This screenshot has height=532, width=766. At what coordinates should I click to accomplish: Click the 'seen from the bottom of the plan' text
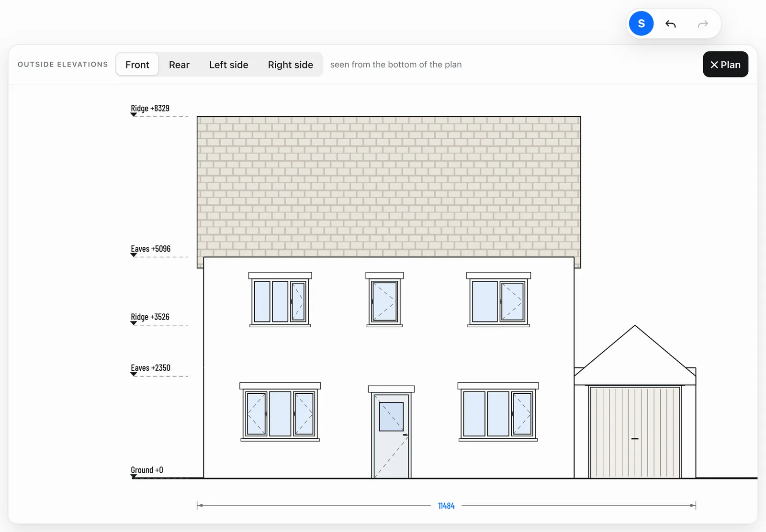396,65
